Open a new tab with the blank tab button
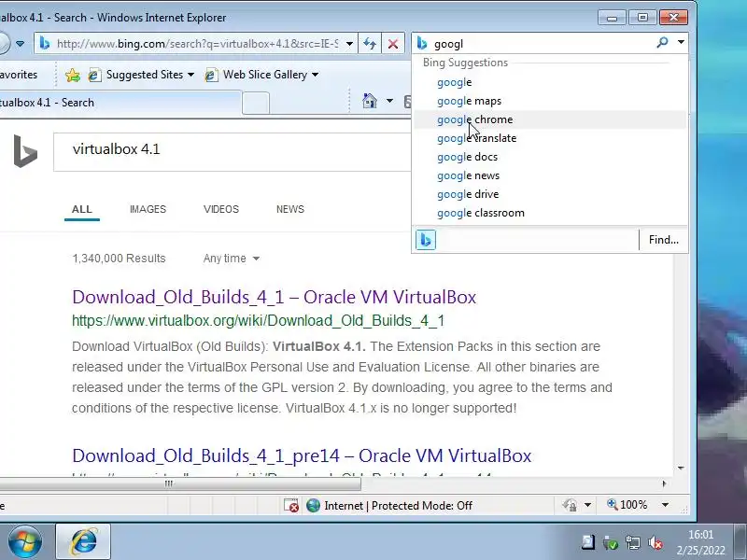The width and height of the screenshot is (747, 560). [256, 103]
